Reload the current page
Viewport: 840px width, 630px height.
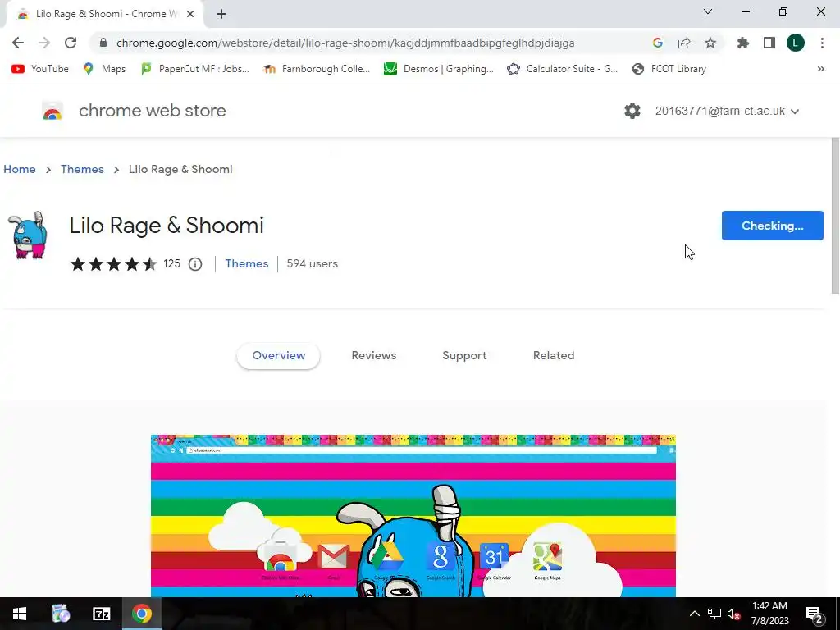[x=71, y=43]
